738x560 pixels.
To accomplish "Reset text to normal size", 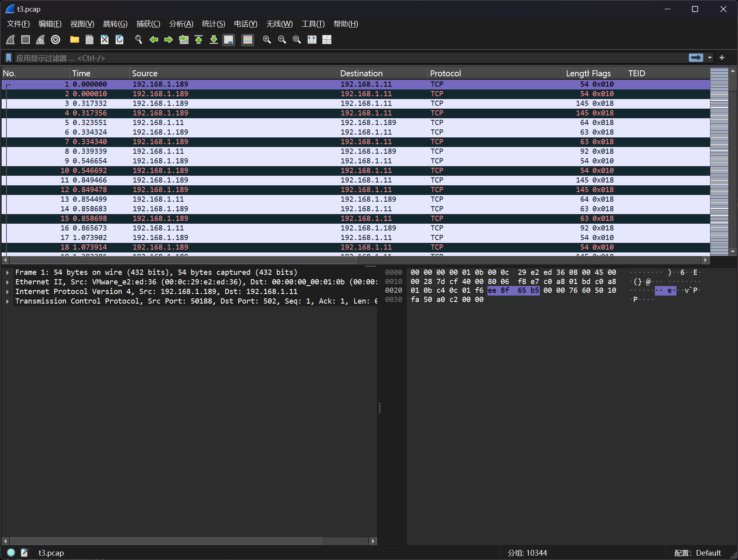I will pyautogui.click(x=297, y=40).
